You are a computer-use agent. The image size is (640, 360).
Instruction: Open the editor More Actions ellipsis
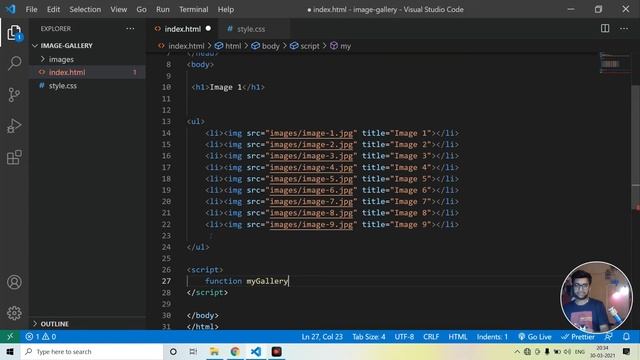[624, 29]
